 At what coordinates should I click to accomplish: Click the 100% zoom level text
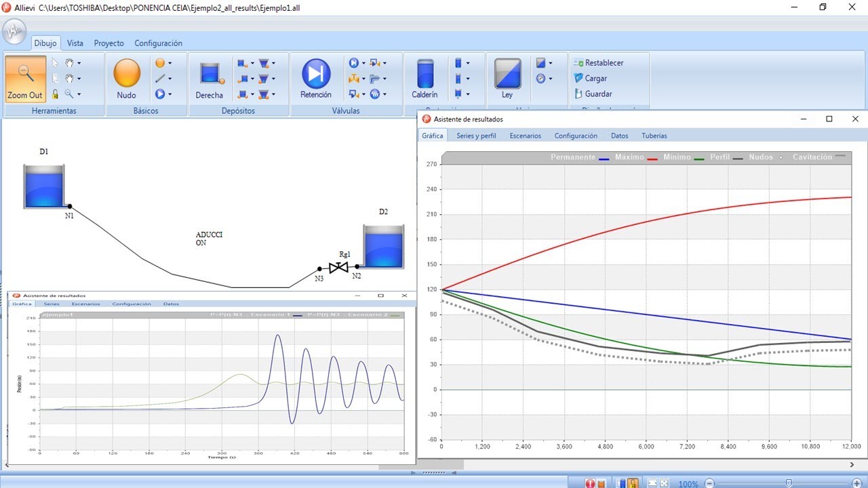click(688, 484)
